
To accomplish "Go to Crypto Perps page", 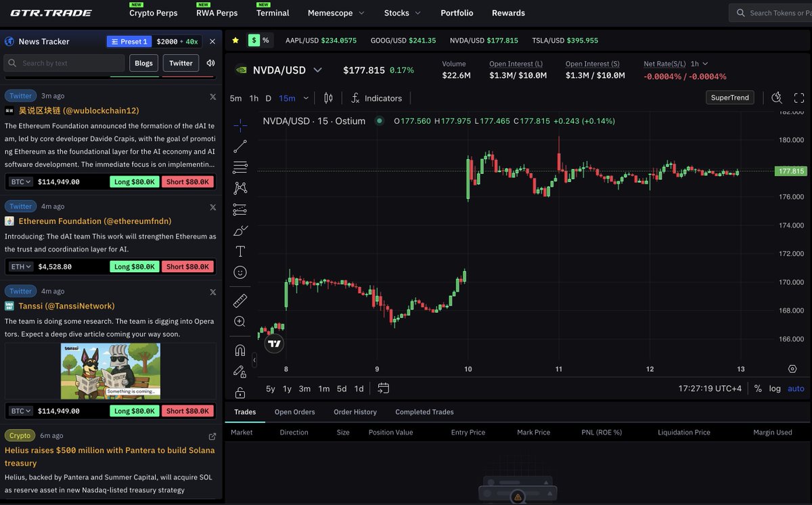I will click(x=154, y=13).
